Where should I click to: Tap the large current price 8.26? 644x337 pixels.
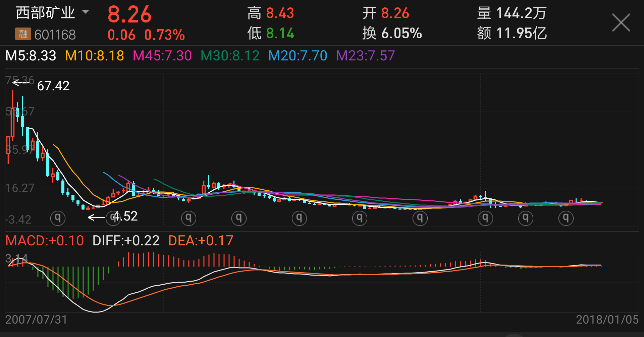pyautogui.click(x=129, y=14)
